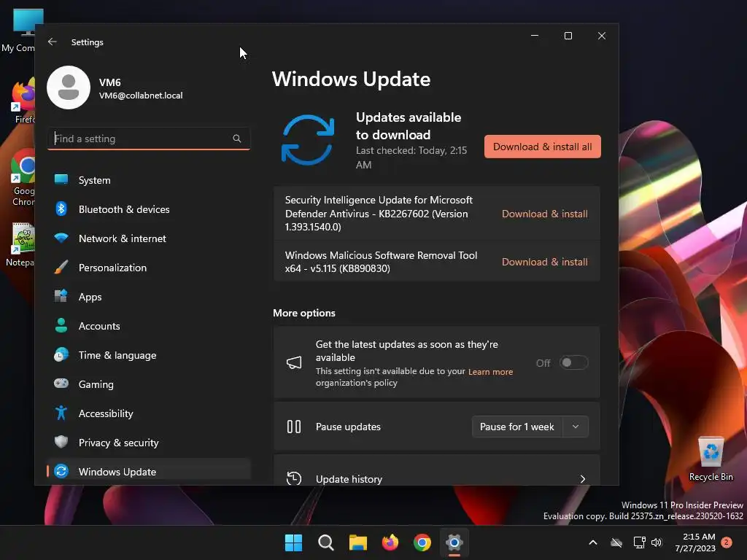747x560 pixels.
Task: Click the Accessibility figure icon
Action: (61, 413)
